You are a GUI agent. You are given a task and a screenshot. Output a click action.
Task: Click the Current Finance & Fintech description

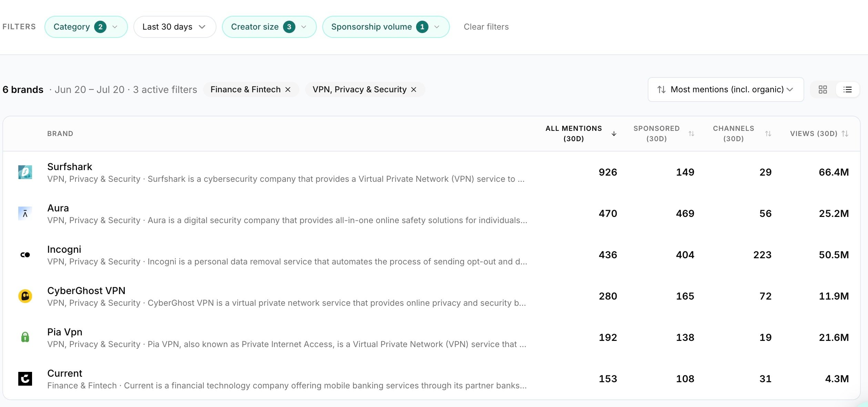287,386
